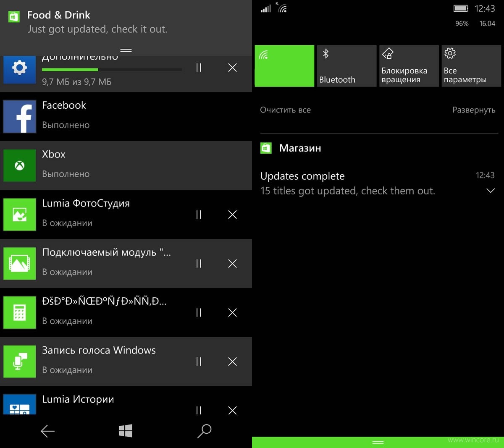Tap the Дополнительно download progress bar
The image size is (504, 448).
(112, 69)
